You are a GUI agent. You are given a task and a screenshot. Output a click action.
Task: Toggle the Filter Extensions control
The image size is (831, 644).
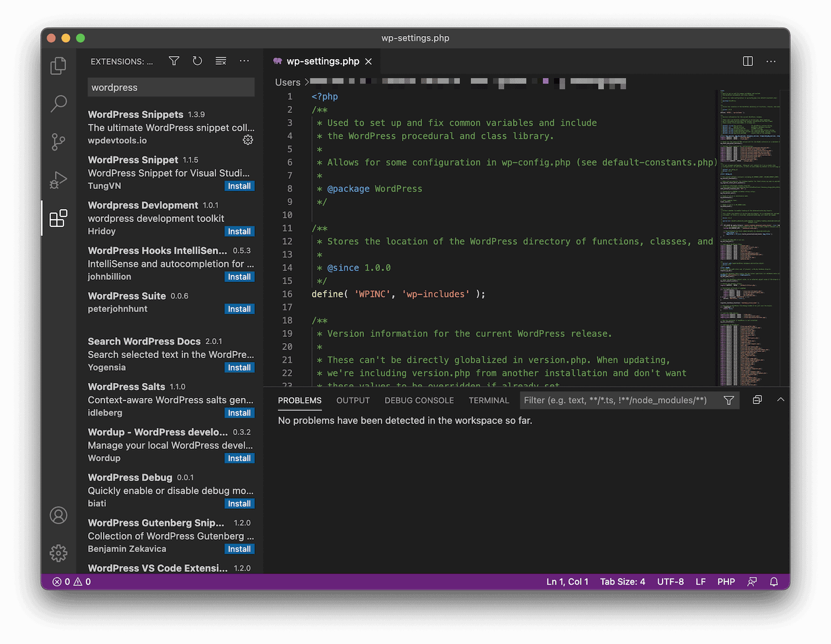tap(173, 61)
